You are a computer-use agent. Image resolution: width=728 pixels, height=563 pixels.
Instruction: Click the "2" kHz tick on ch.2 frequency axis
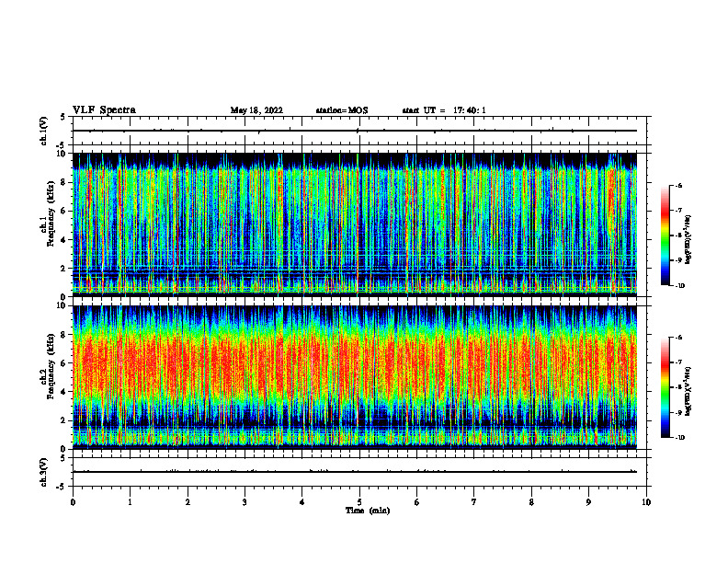pyautogui.click(x=64, y=420)
